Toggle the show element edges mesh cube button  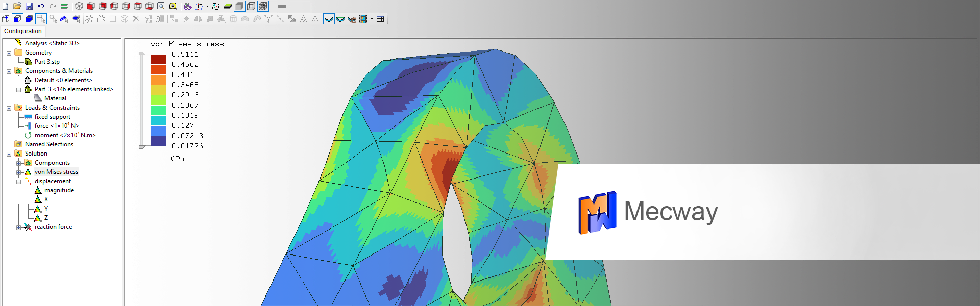(x=263, y=6)
